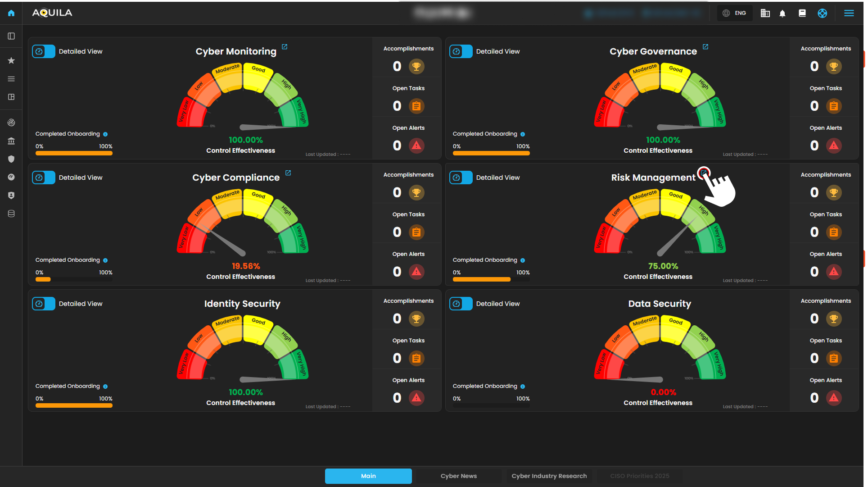Click Cyber Compliance open tasks button

click(x=416, y=232)
